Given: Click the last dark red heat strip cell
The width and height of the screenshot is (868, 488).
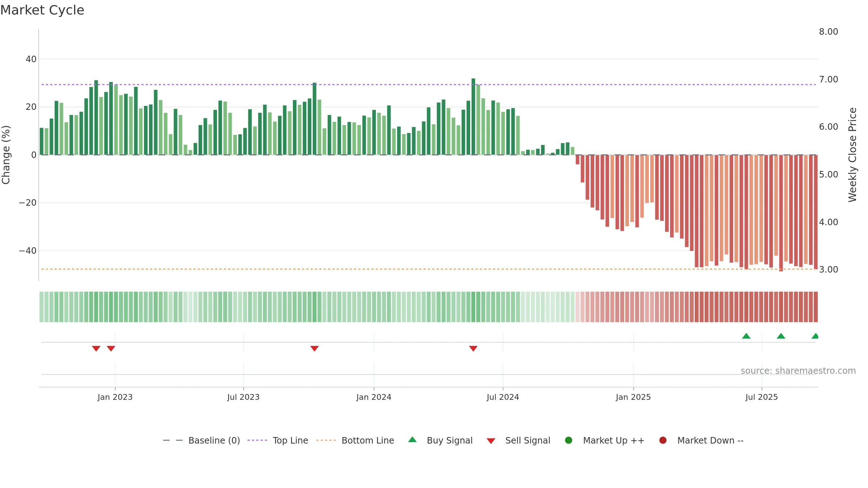Looking at the screenshot, I should tap(816, 307).
